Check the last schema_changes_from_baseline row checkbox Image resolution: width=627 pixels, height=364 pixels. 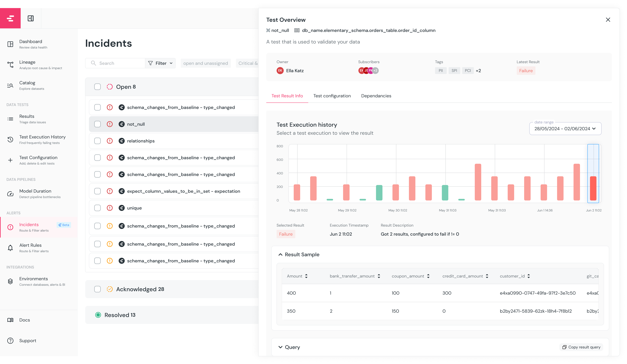click(x=98, y=261)
